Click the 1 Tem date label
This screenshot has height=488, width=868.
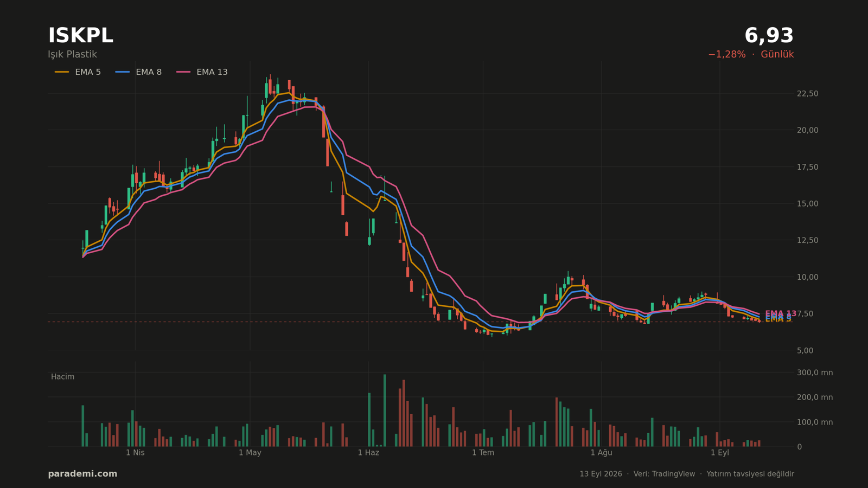[483, 453]
